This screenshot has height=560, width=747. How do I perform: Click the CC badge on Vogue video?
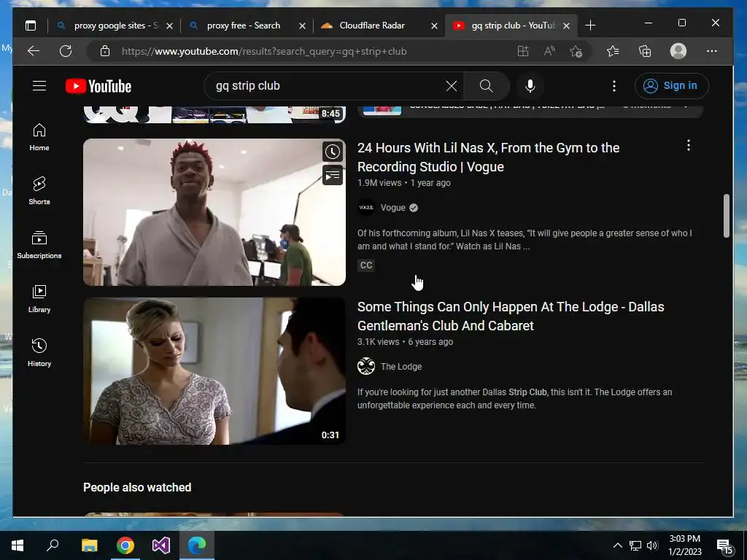click(366, 265)
